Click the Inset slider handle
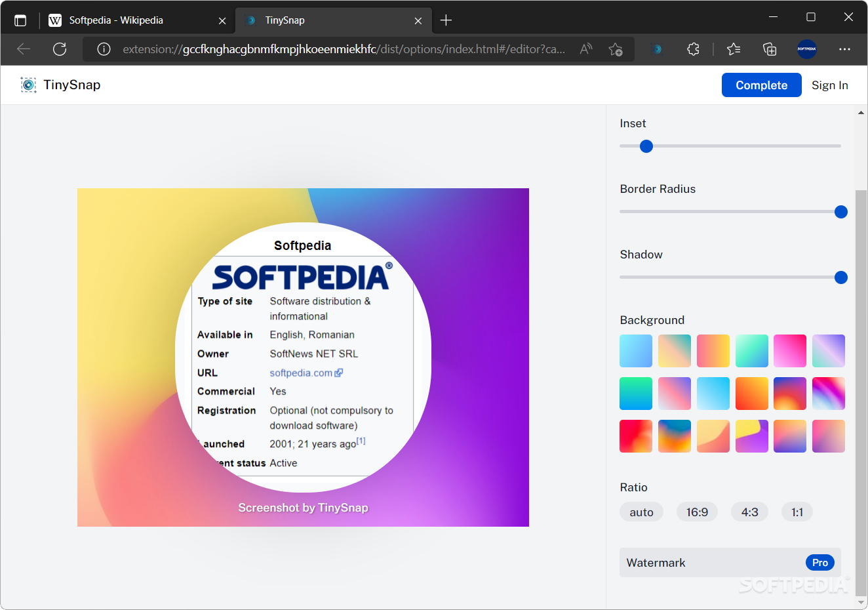The height and width of the screenshot is (610, 868). click(646, 146)
